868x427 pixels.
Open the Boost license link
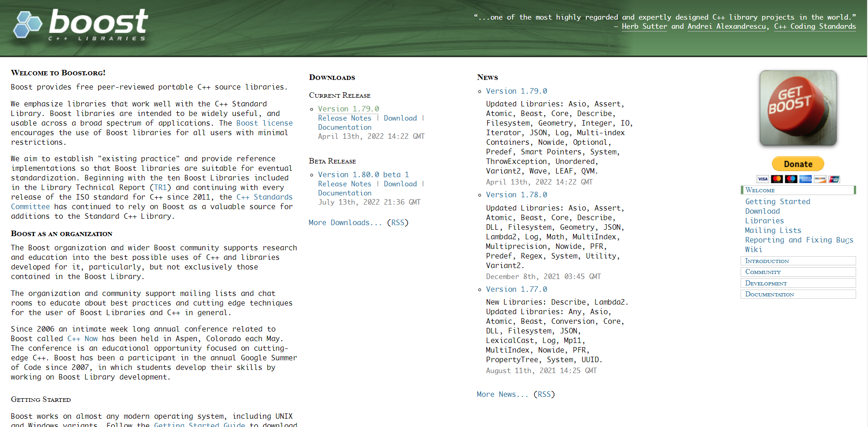click(x=264, y=123)
